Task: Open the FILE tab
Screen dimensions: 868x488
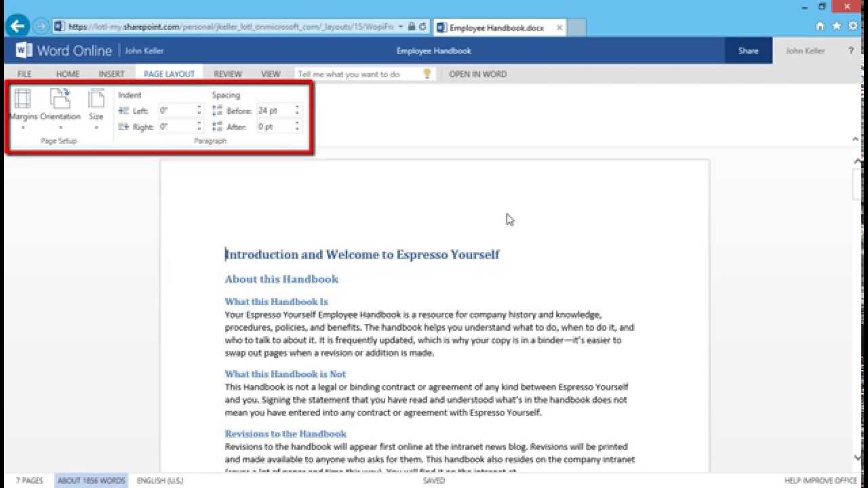Action: (x=24, y=74)
